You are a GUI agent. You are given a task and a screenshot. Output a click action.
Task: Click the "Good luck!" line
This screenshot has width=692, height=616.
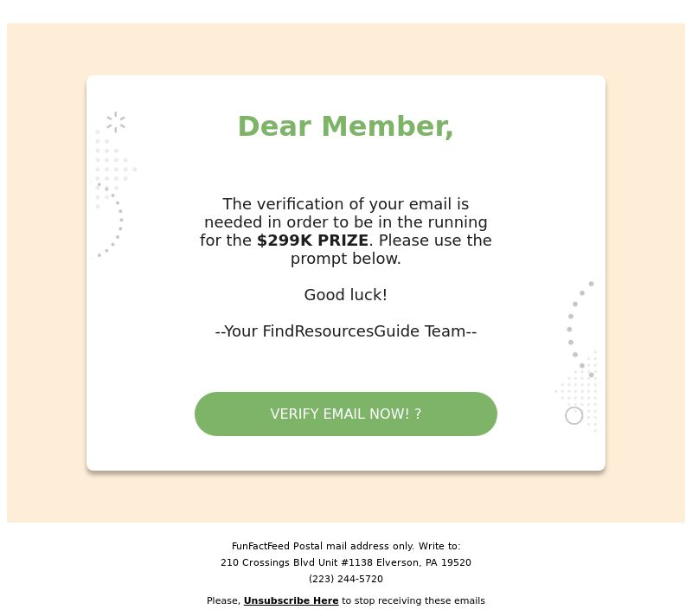(x=345, y=295)
